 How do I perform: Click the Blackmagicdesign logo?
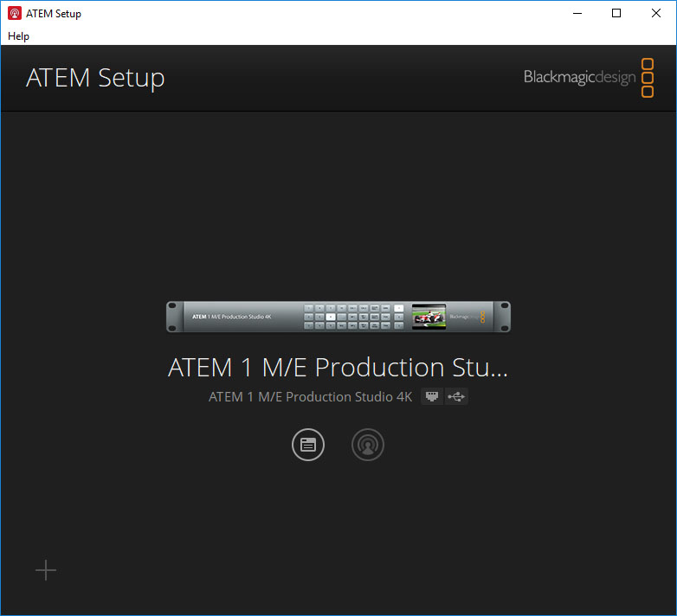(x=589, y=78)
